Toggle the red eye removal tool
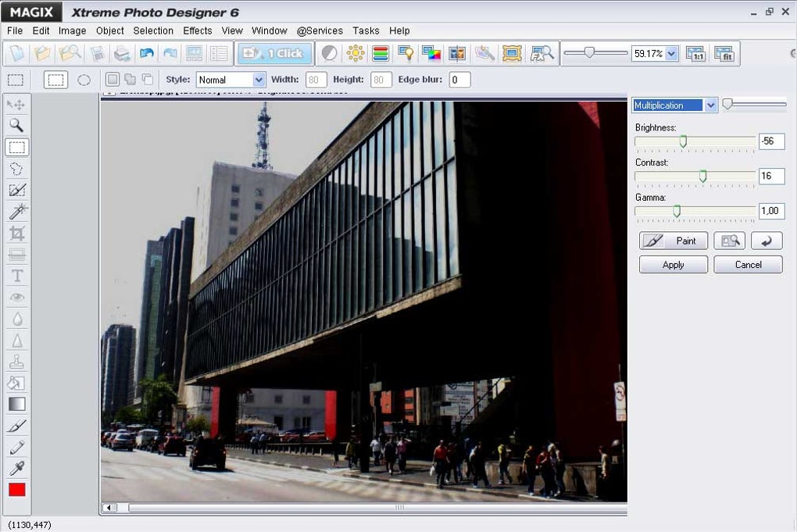Screen dimensions: 797x532 click(x=16, y=296)
